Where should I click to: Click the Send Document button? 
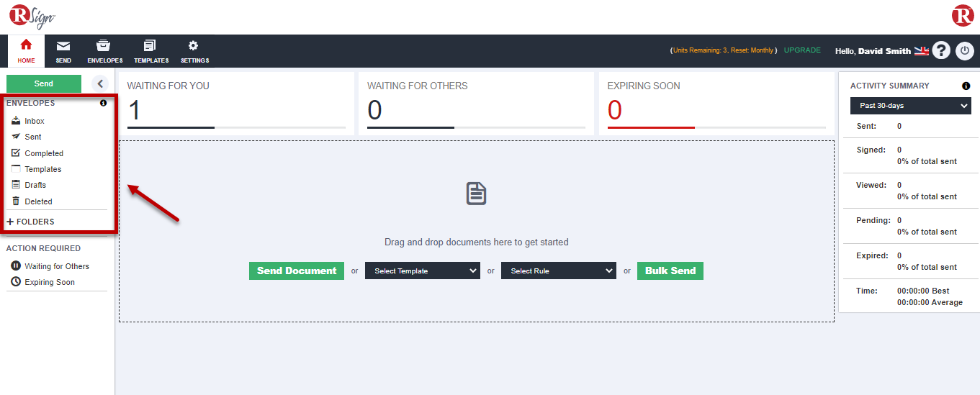297,271
